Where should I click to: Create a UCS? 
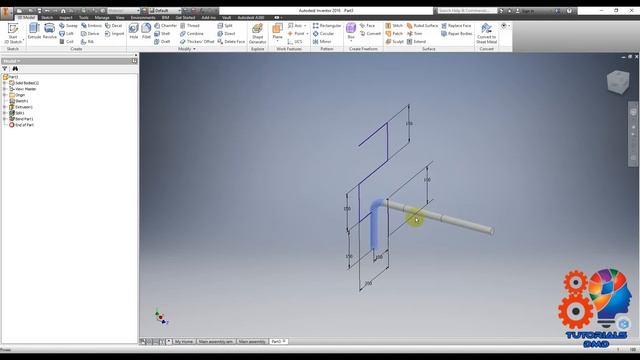pos(295,42)
